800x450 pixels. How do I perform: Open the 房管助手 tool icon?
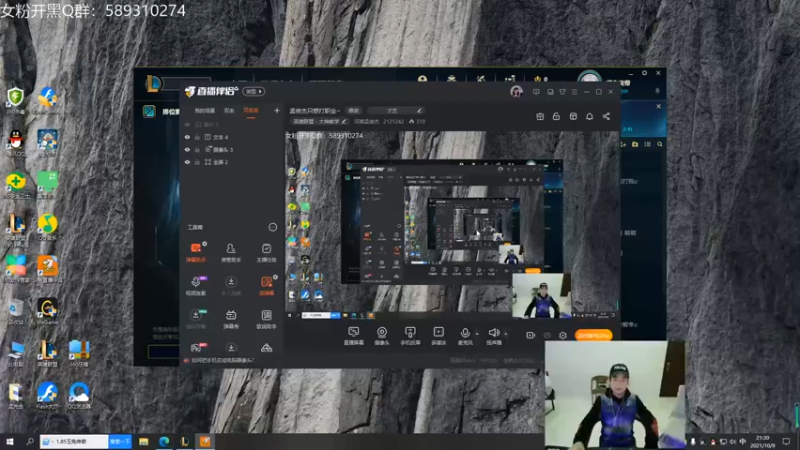coord(231,252)
